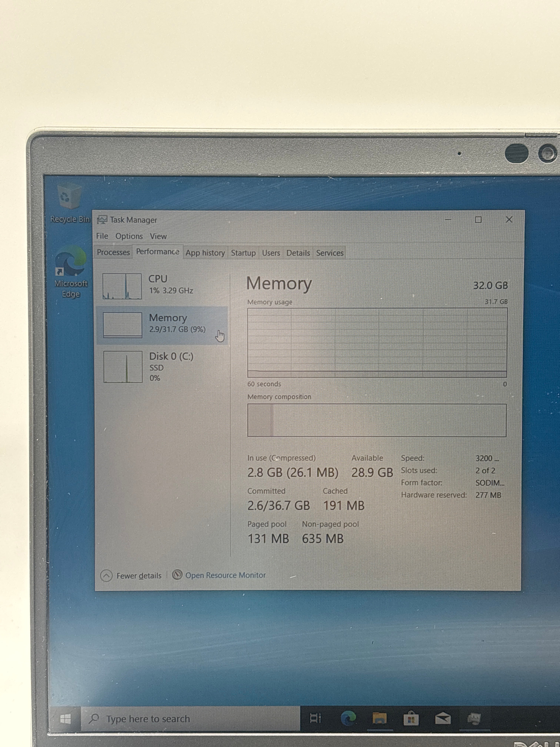Image resolution: width=560 pixels, height=747 pixels.
Task: Click the CPU mini graph thumbnail
Action: coord(122,286)
